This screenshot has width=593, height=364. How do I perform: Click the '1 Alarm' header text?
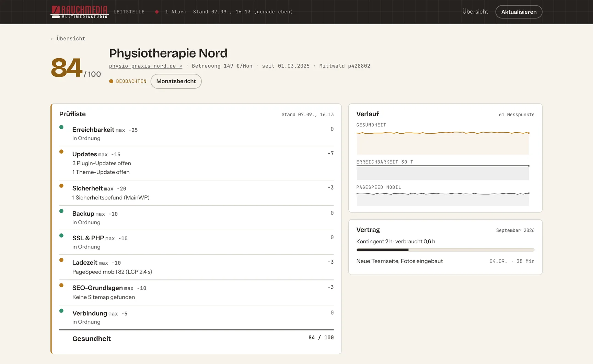point(176,12)
